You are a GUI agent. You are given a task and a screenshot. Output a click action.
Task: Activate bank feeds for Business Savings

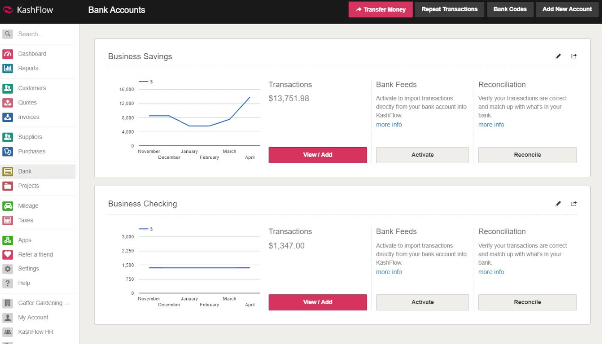422,155
